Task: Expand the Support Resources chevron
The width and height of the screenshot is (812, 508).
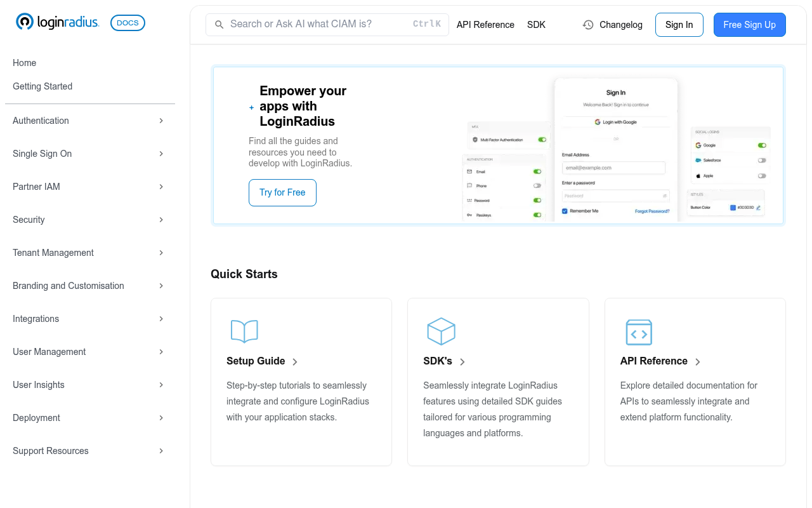Action: 161,451
